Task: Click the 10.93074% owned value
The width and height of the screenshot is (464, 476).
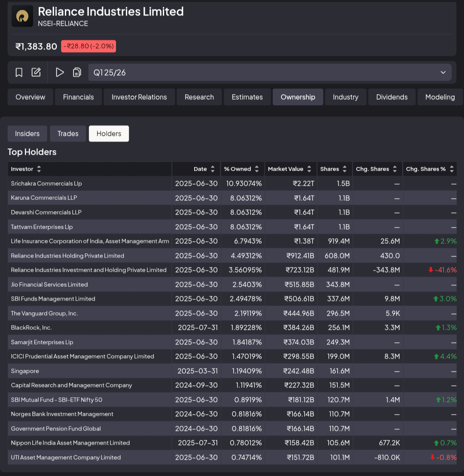Action: pos(244,184)
